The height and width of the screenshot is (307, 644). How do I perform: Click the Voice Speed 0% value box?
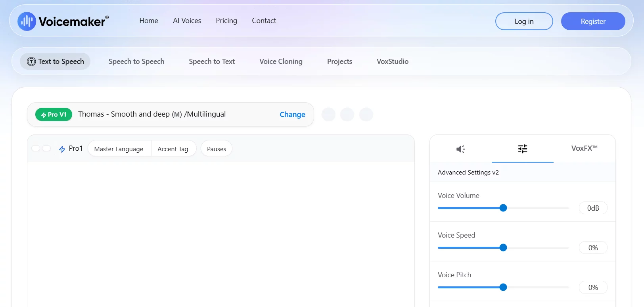(x=593, y=248)
